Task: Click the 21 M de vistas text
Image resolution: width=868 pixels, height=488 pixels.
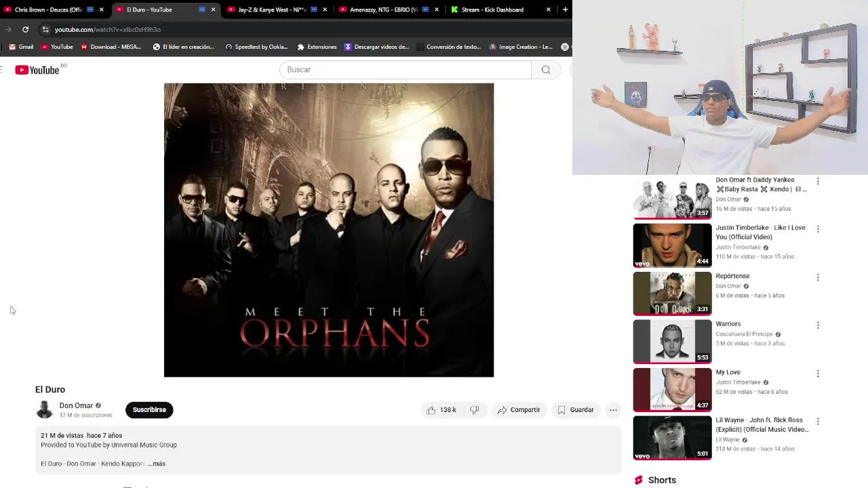Action: point(62,436)
